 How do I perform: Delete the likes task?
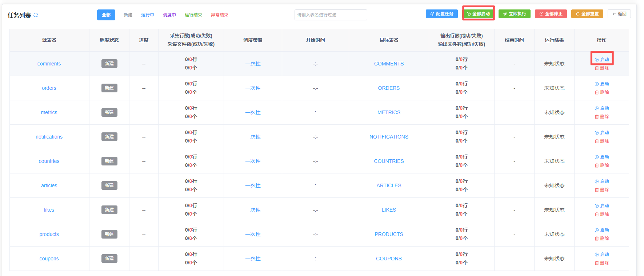pyautogui.click(x=602, y=214)
